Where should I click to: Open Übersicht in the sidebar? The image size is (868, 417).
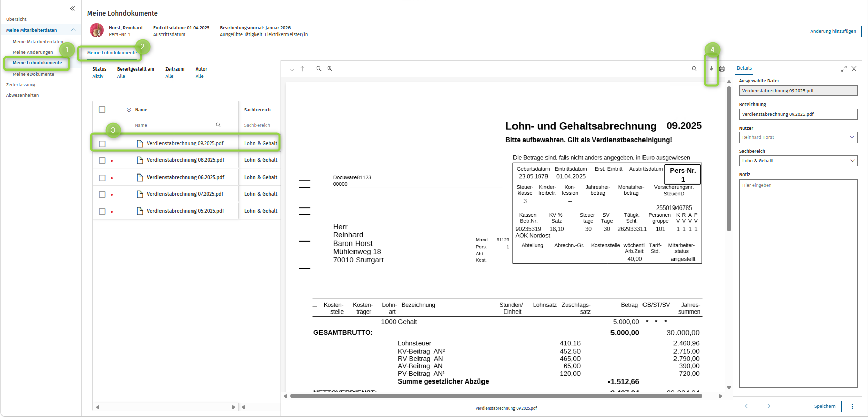point(16,19)
